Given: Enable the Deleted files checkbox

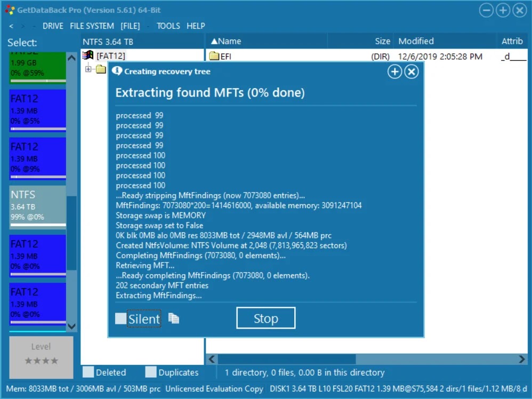Looking at the screenshot, I should click(x=88, y=372).
